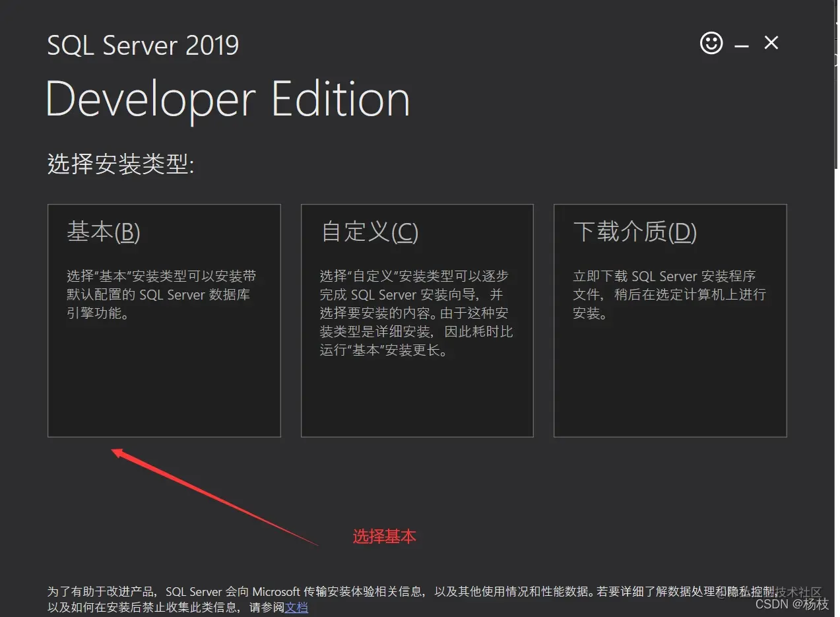Click the smiley feedback icon
Image resolution: width=840 pixels, height=617 pixels.
click(711, 44)
